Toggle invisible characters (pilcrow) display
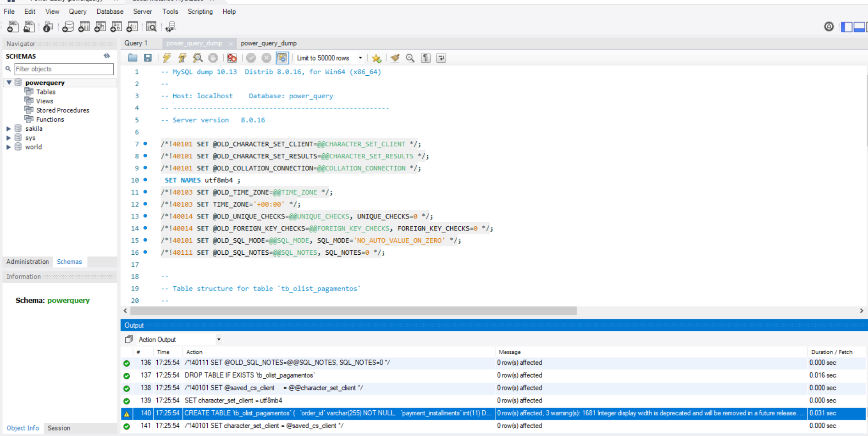Screen dimensions: 868x436 point(426,58)
